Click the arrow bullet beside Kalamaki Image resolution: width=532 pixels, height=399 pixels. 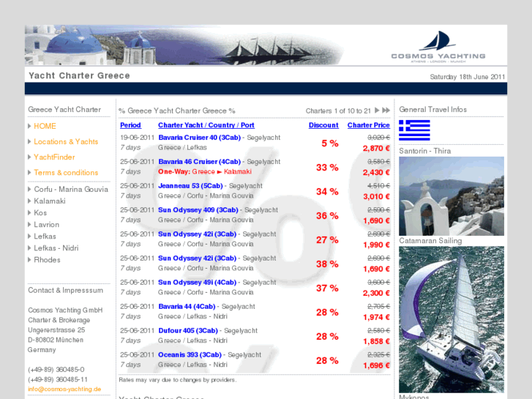coord(29,201)
